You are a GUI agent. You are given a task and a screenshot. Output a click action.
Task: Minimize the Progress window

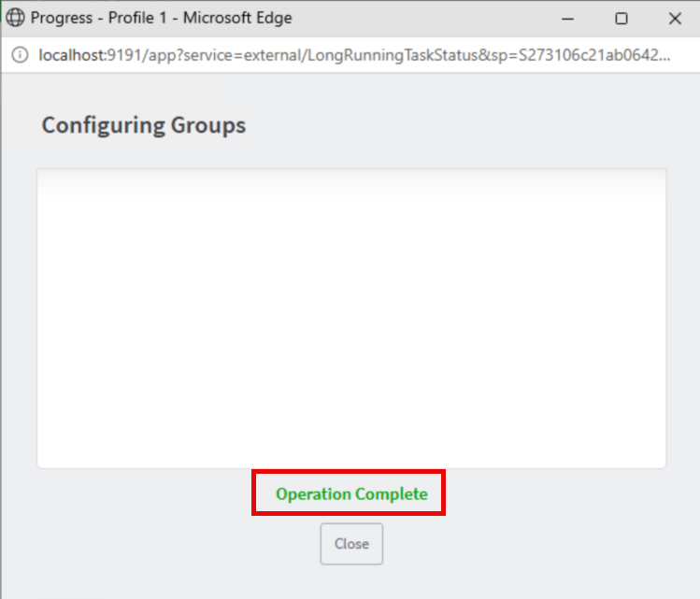click(x=567, y=19)
